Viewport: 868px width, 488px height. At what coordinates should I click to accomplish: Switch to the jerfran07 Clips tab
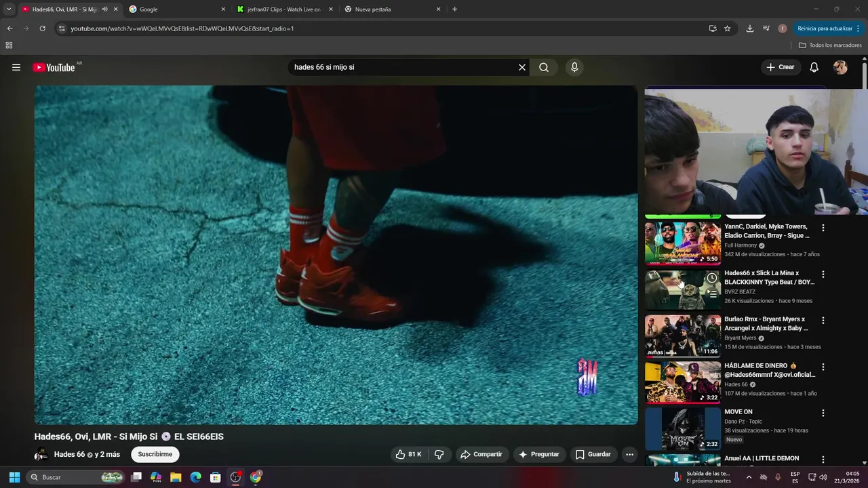point(283,9)
